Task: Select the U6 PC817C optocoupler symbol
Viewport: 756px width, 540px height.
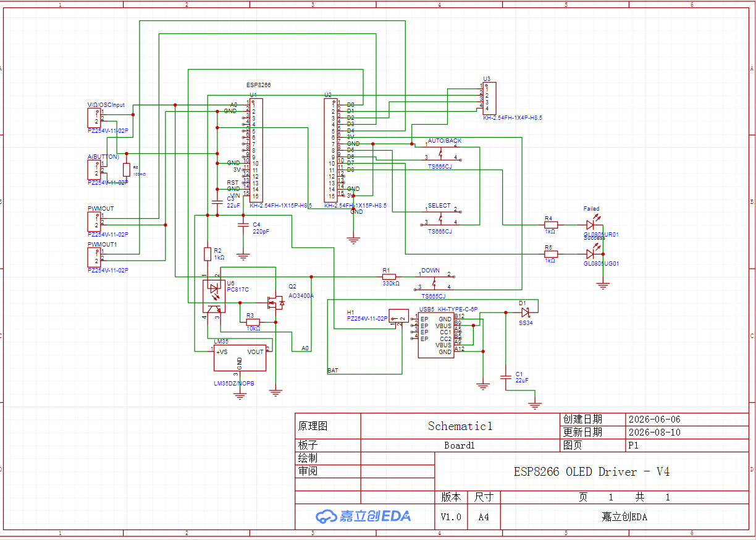Action: (x=214, y=295)
